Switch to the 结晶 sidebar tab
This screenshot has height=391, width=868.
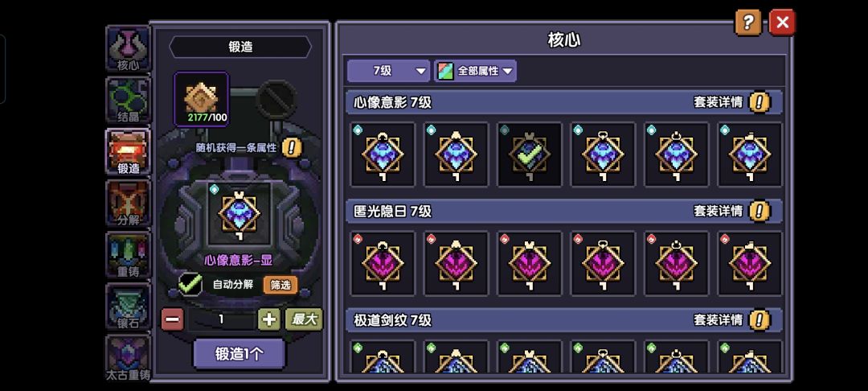coord(128,101)
